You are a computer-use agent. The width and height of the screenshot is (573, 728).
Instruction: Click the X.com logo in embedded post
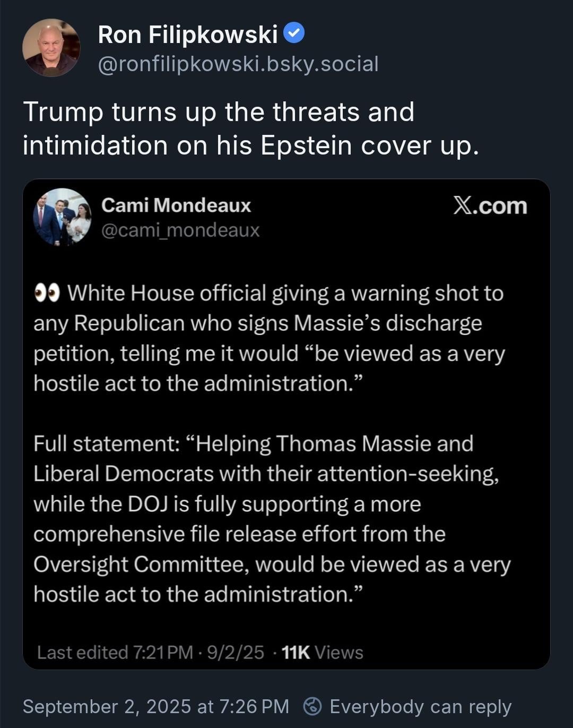pyautogui.click(x=490, y=206)
